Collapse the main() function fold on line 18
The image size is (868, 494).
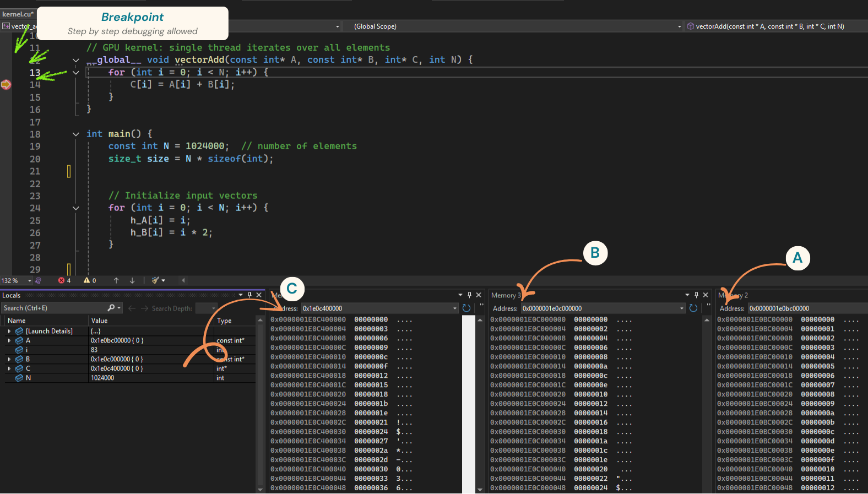[76, 134]
